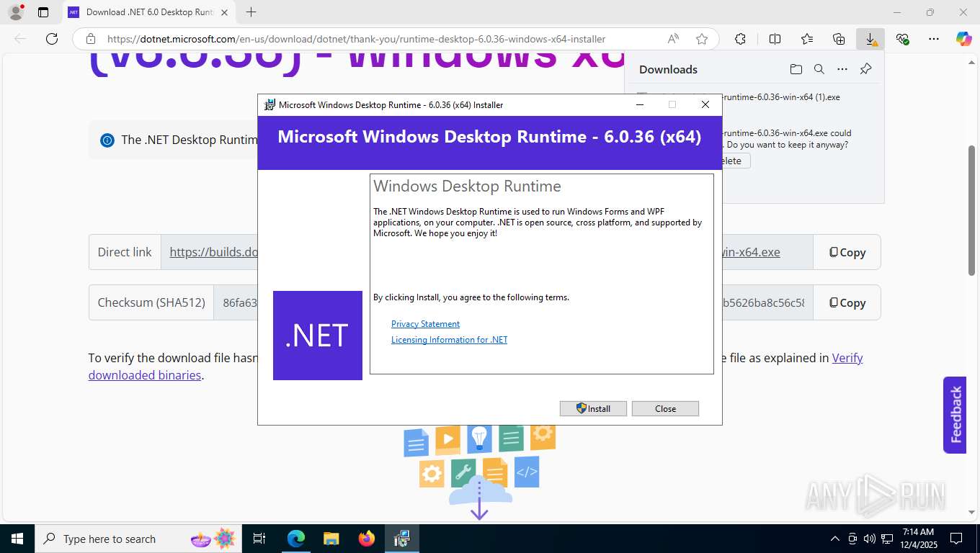Pin the Downloads panel
This screenshot has width=980, height=553.
point(866,69)
